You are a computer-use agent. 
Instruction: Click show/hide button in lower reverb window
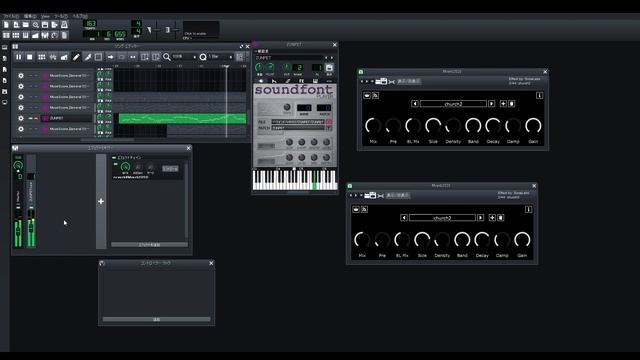398,196
